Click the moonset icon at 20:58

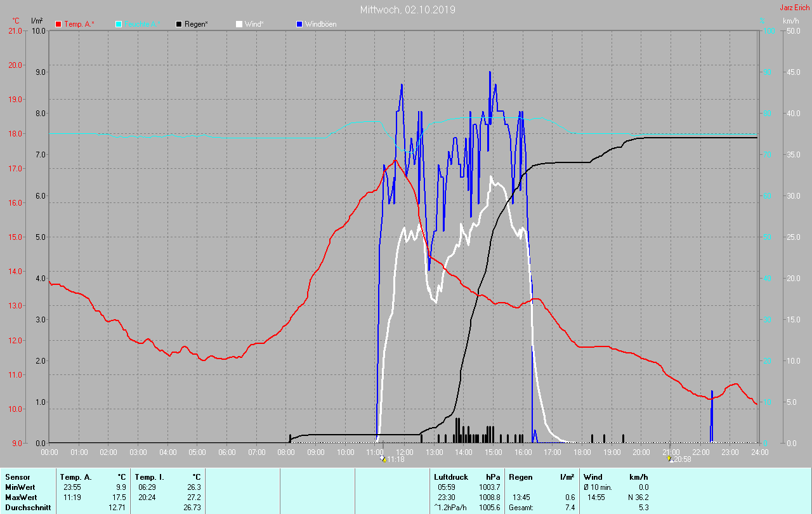670,458
